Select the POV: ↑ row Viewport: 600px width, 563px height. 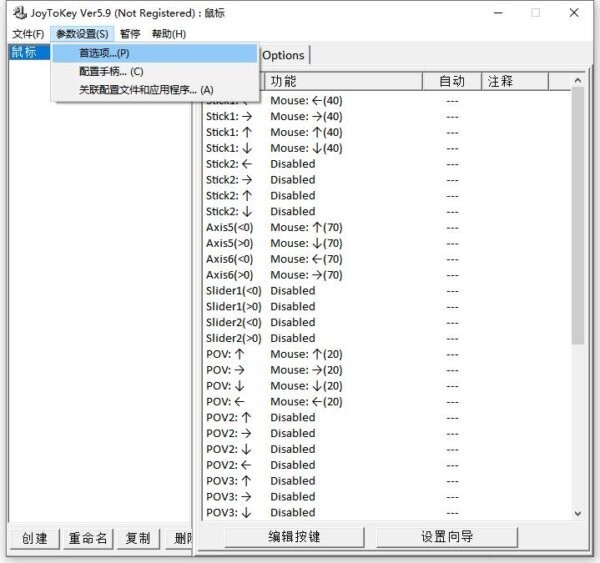tap(386, 354)
